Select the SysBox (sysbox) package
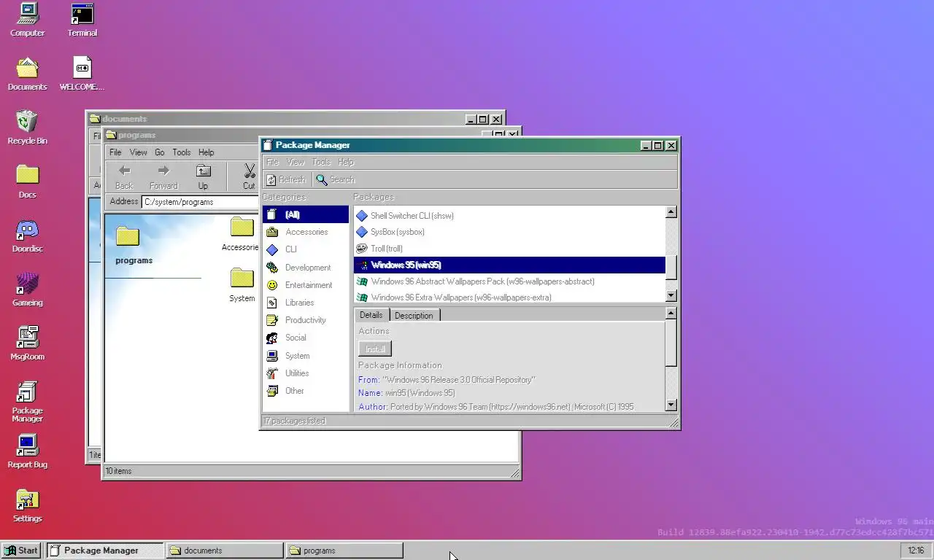 click(509, 232)
